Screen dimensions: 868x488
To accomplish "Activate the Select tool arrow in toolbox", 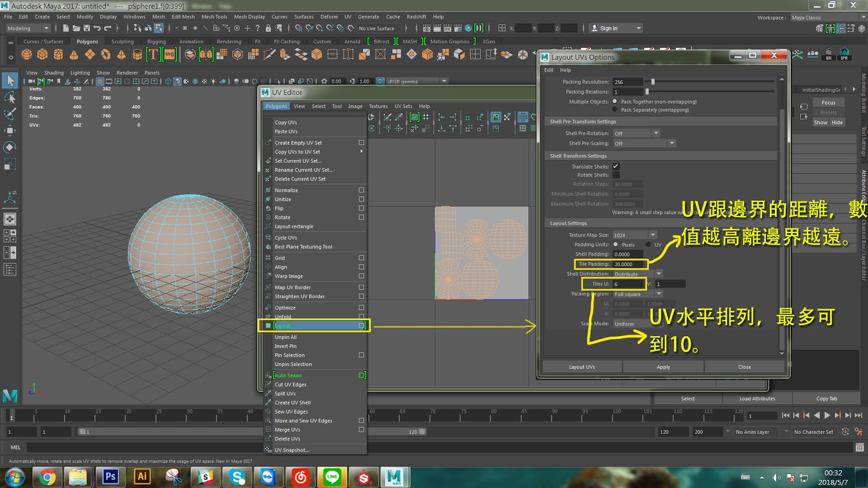I will pyautogui.click(x=10, y=81).
